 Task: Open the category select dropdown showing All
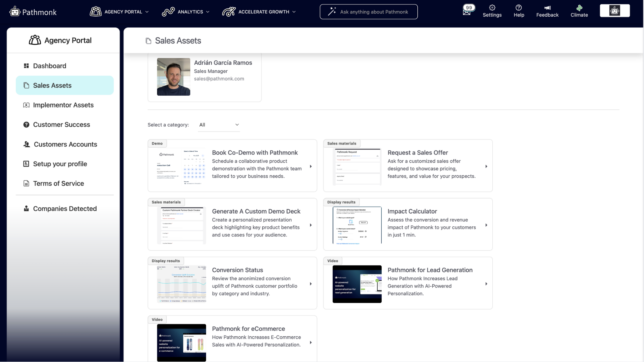(219, 125)
